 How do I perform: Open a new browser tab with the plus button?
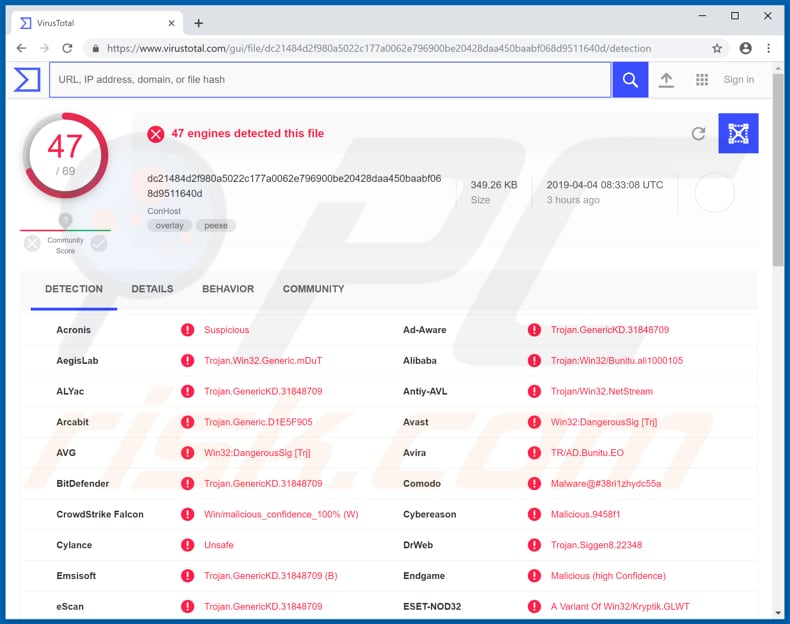(x=199, y=23)
